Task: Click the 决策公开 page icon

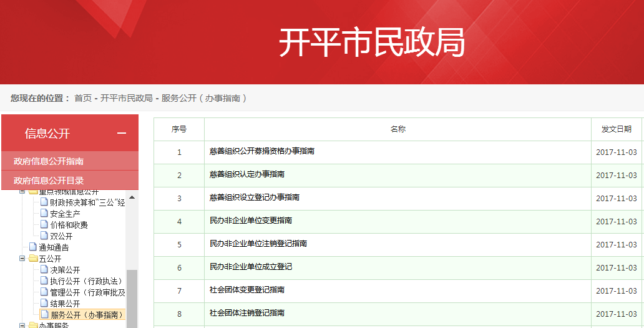Action: point(44,270)
